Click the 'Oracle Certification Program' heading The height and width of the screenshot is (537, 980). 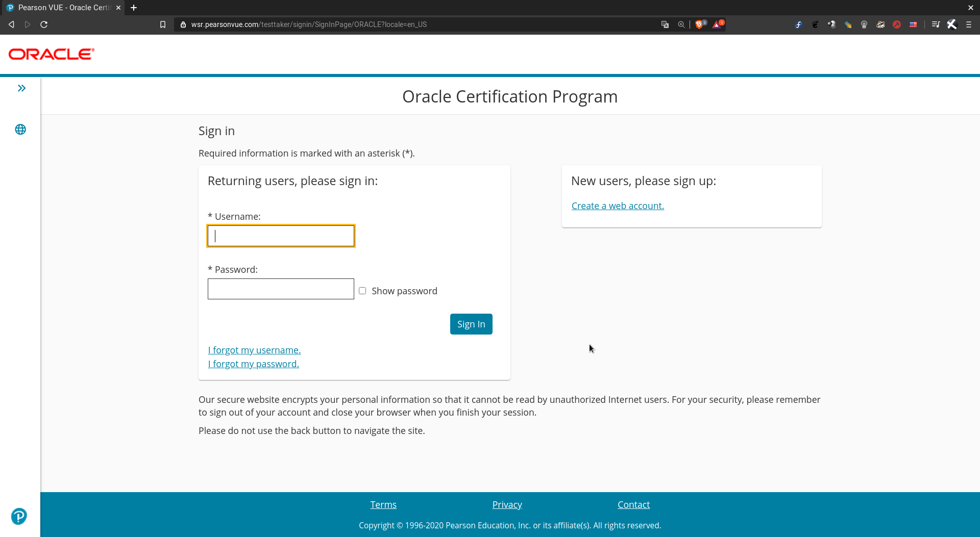point(510,96)
